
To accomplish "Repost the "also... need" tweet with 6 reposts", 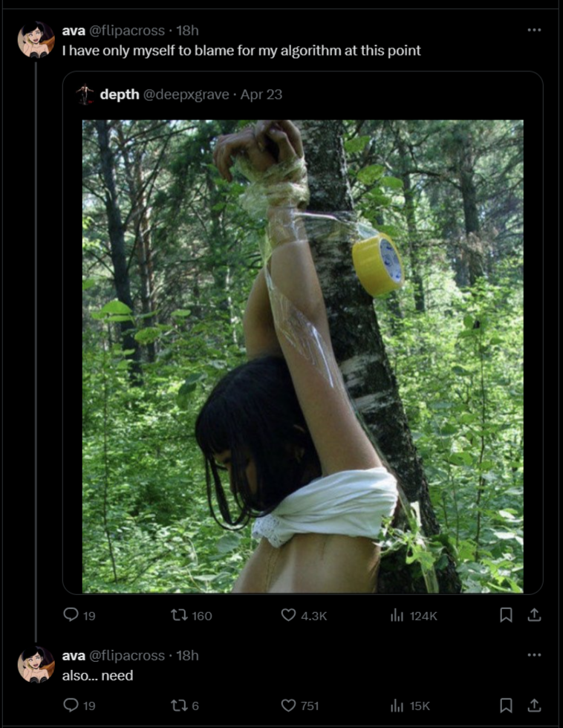I will click(179, 706).
